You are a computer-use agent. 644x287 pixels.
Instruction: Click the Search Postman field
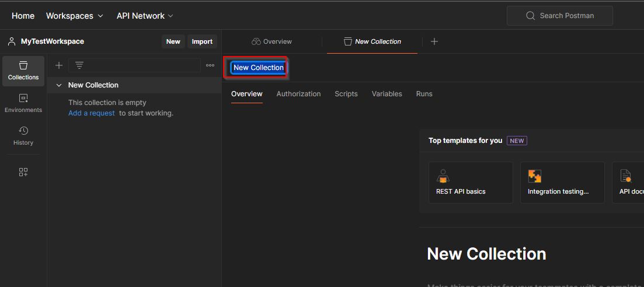(x=560, y=16)
